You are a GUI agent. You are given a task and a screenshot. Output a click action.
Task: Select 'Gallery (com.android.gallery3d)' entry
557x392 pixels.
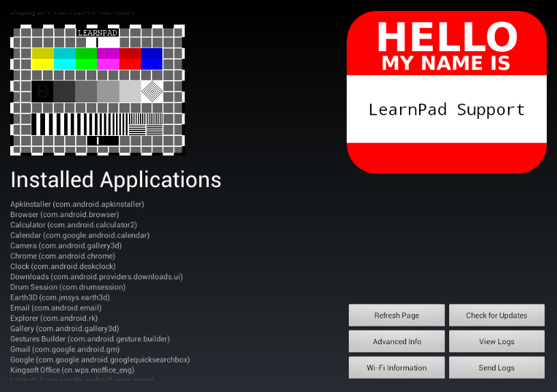65,328
